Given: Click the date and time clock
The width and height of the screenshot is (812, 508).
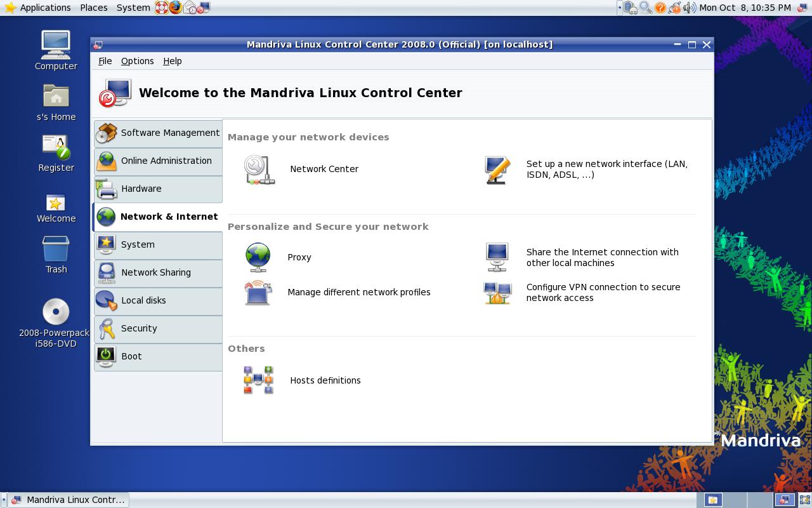Looking at the screenshot, I should [745, 8].
